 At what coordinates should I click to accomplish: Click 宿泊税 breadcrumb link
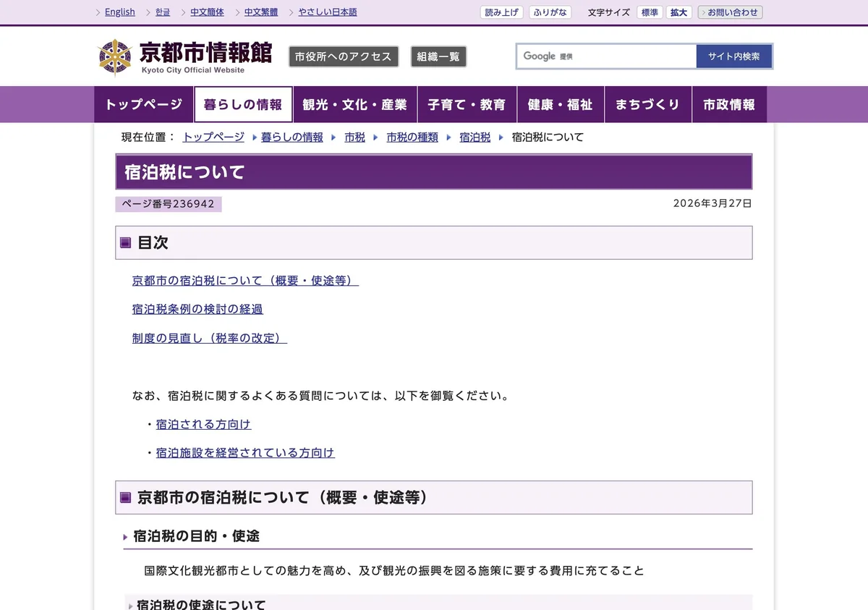tap(475, 137)
